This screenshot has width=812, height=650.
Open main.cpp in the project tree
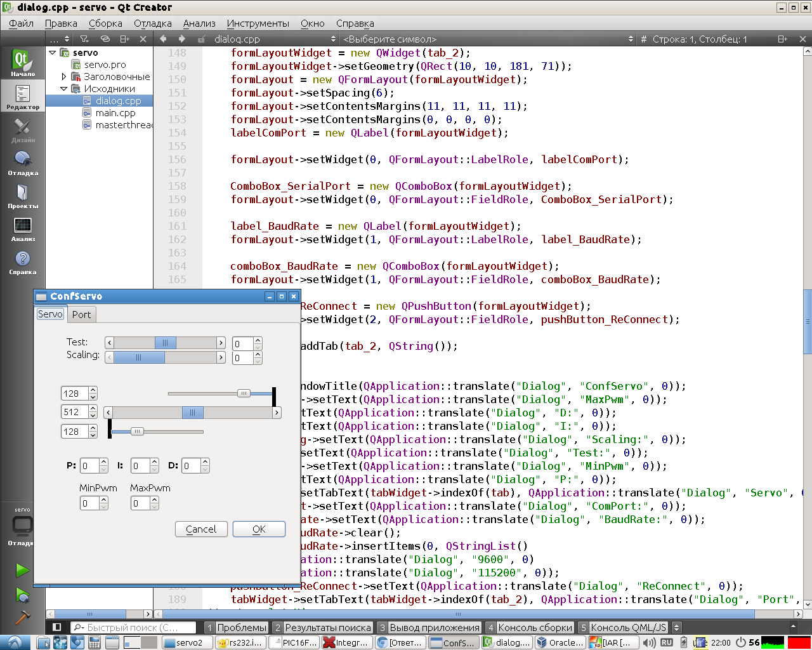coord(115,113)
